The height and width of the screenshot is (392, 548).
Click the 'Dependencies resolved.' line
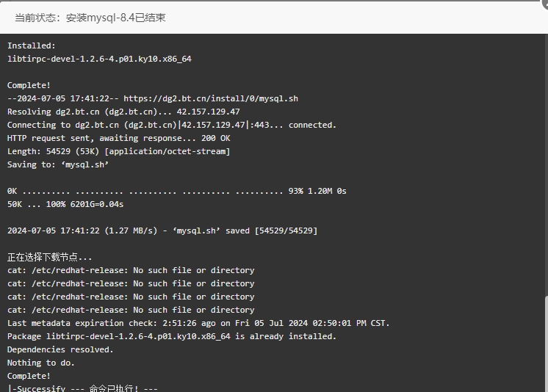tap(60, 349)
